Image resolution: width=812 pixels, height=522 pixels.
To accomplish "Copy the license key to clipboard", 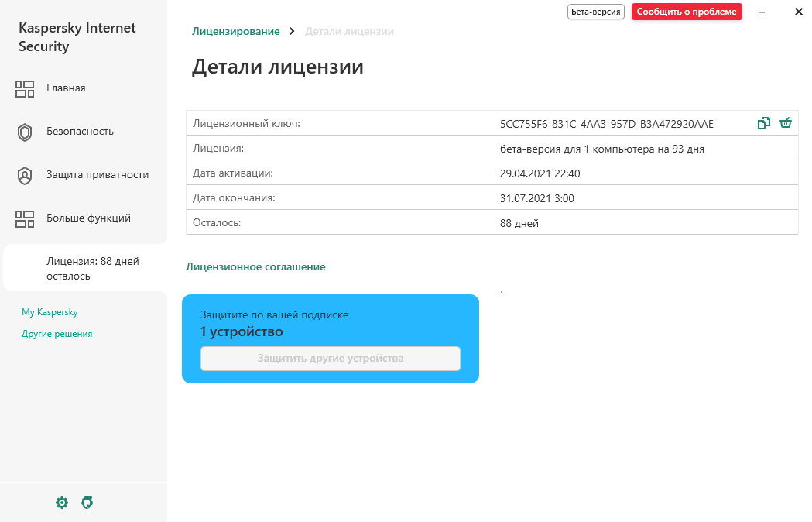I will tap(764, 123).
